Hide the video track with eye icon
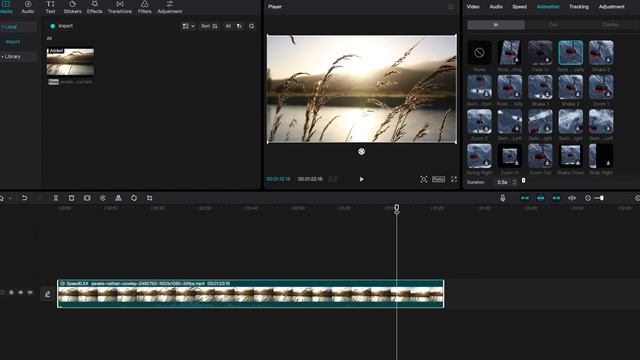Viewport: 640px width, 360px height. pos(21,293)
